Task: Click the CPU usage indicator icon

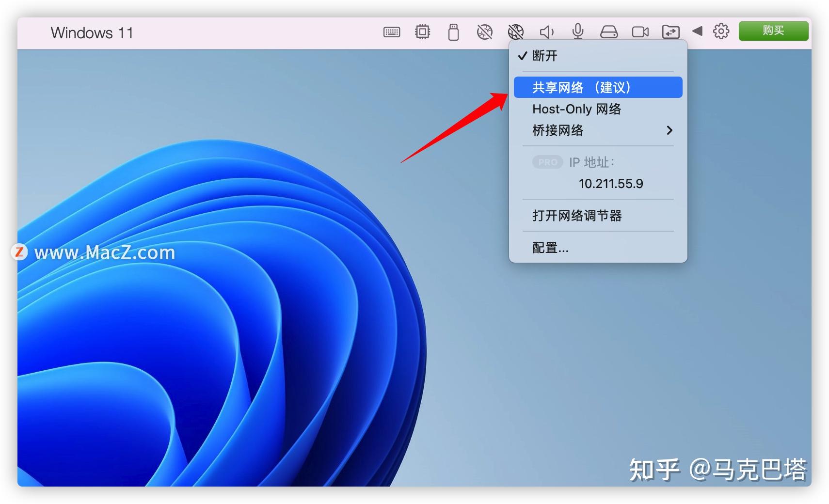Action: 422,31
